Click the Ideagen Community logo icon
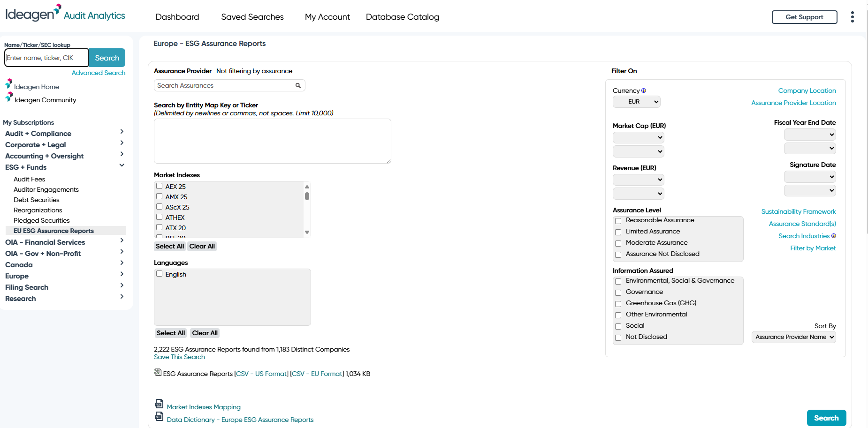Screen dimensions: 868x428 (8, 97)
